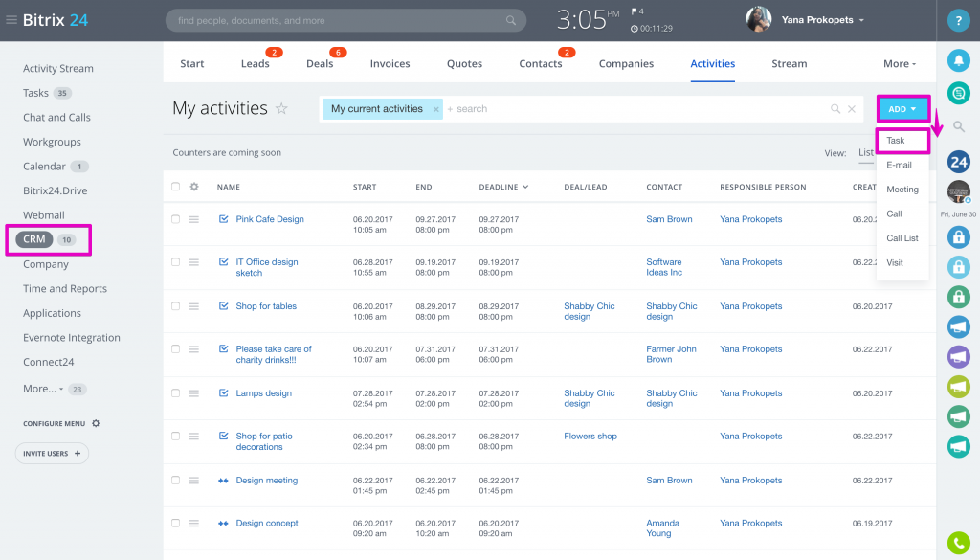980x560 pixels.
Task: Open the green chat messages icon
Action: [x=958, y=93]
